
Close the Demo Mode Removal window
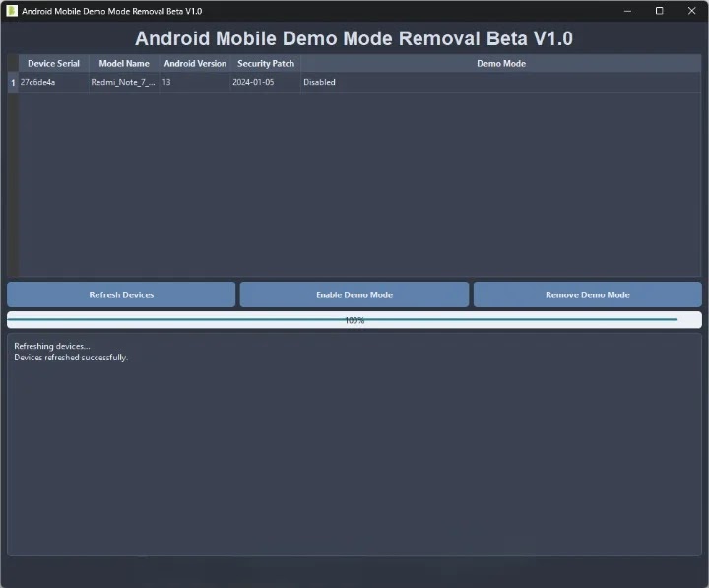tap(691, 11)
